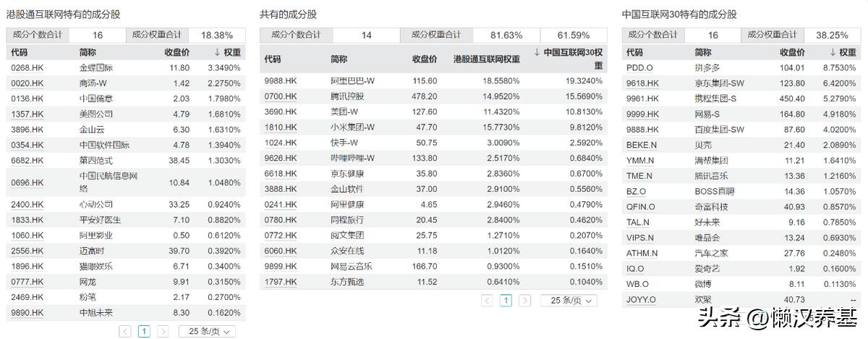Open stock code link 1357.HK

pyautogui.click(x=27, y=114)
